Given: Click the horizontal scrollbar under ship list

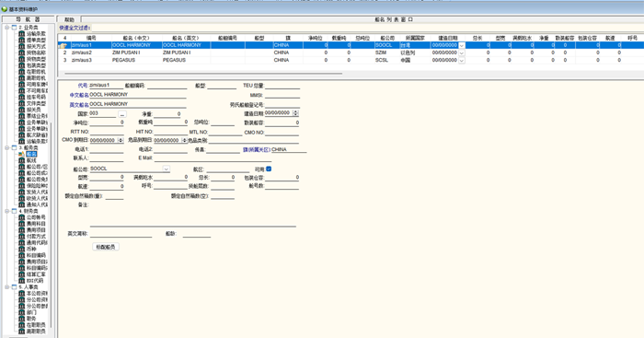Looking at the screenshot, I should 201,74.
